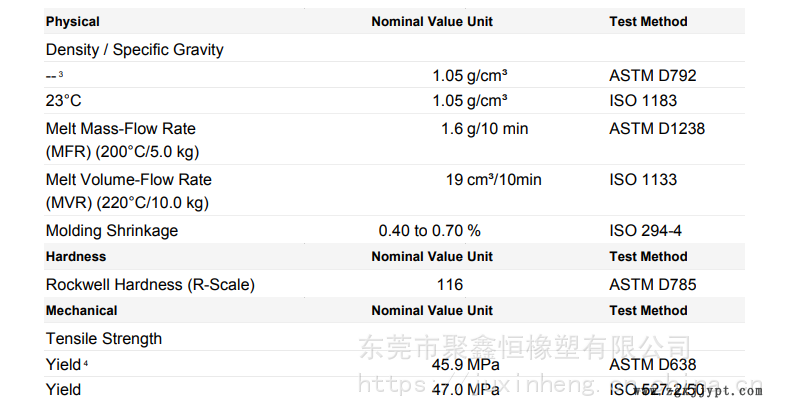Click the ISO 1133 test method

[643, 180]
